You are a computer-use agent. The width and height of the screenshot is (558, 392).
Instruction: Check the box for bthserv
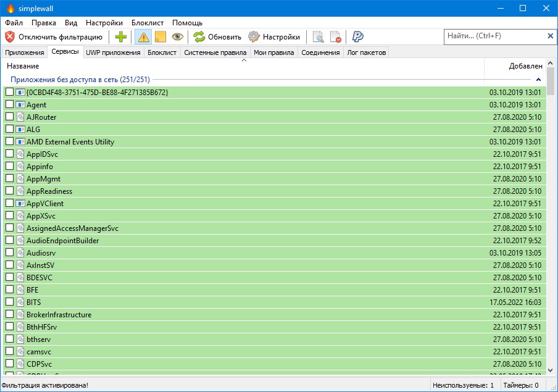coord(10,338)
